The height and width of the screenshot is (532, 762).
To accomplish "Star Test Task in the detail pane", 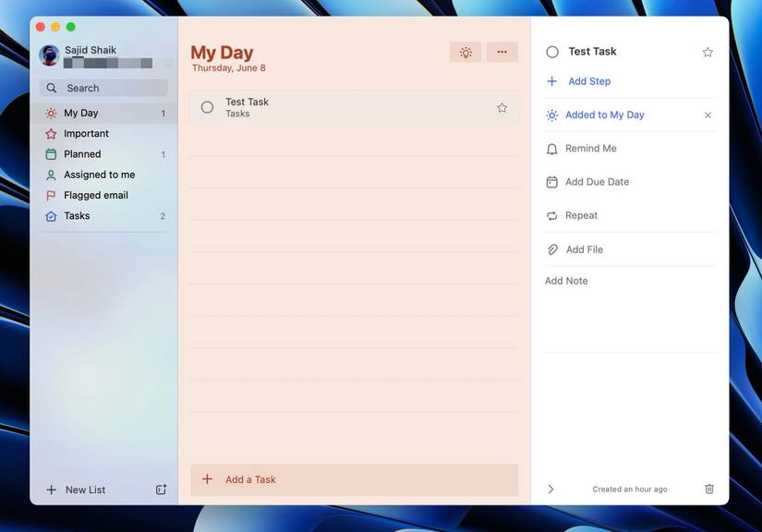I will 708,52.
